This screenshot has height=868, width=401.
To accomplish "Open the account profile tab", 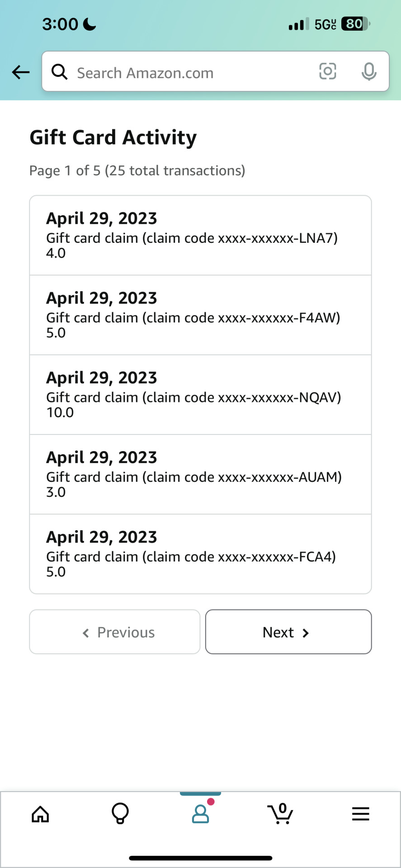I will coord(201,812).
